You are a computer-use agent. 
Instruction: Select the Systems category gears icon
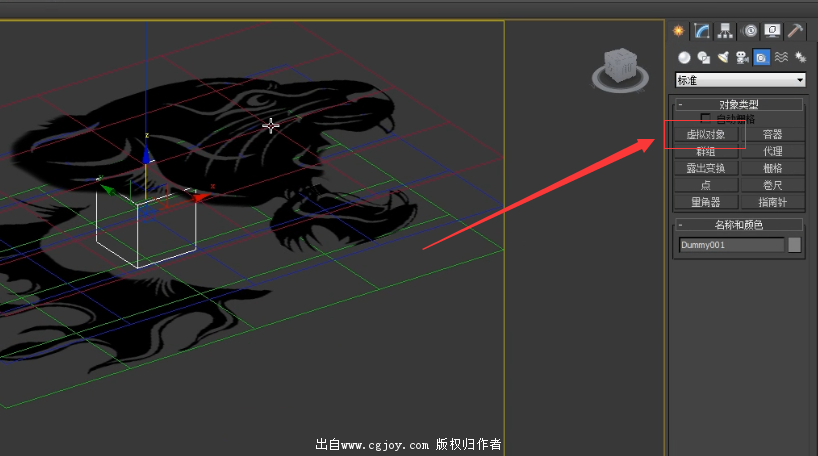click(799, 58)
